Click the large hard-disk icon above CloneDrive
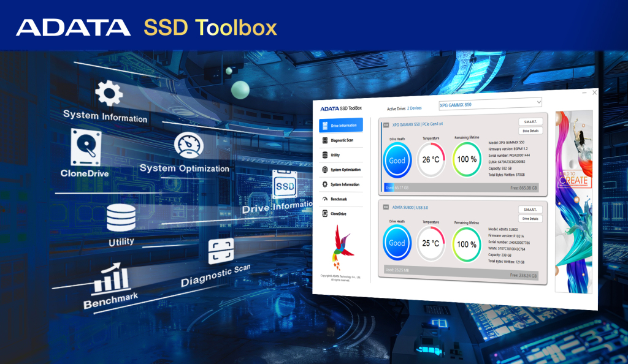Screen dimensions: 628x364 tap(86, 147)
